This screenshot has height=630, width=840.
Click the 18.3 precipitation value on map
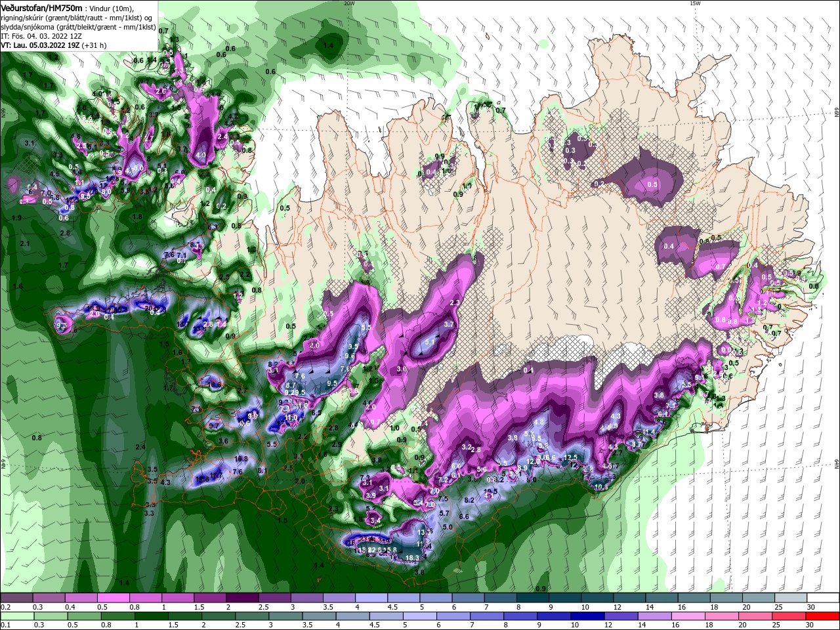click(412, 558)
